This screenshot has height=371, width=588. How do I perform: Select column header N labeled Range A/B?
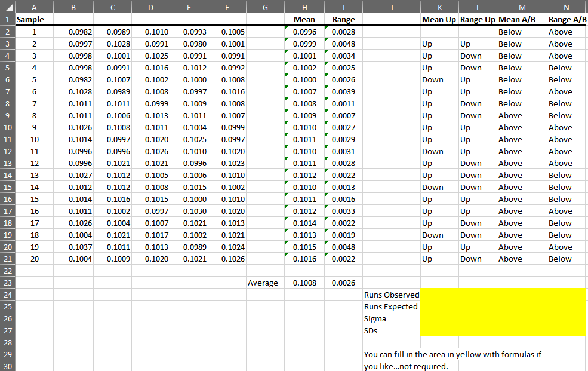pyautogui.click(x=565, y=7)
